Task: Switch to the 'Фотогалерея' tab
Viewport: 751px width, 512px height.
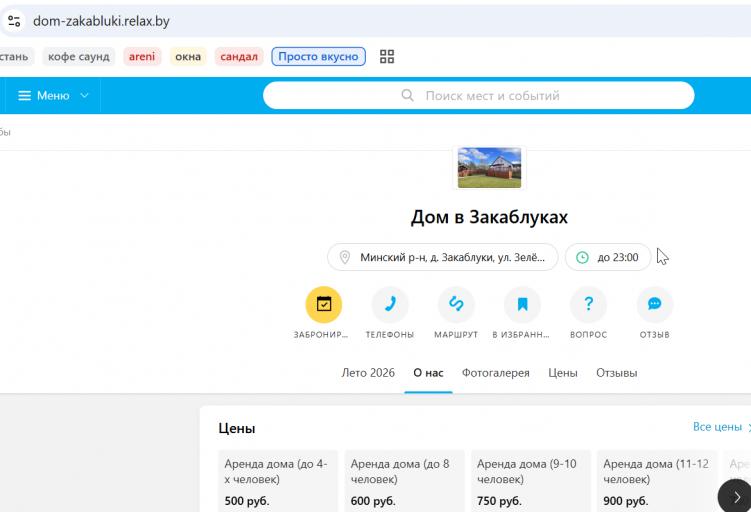Action: click(496, 373)
